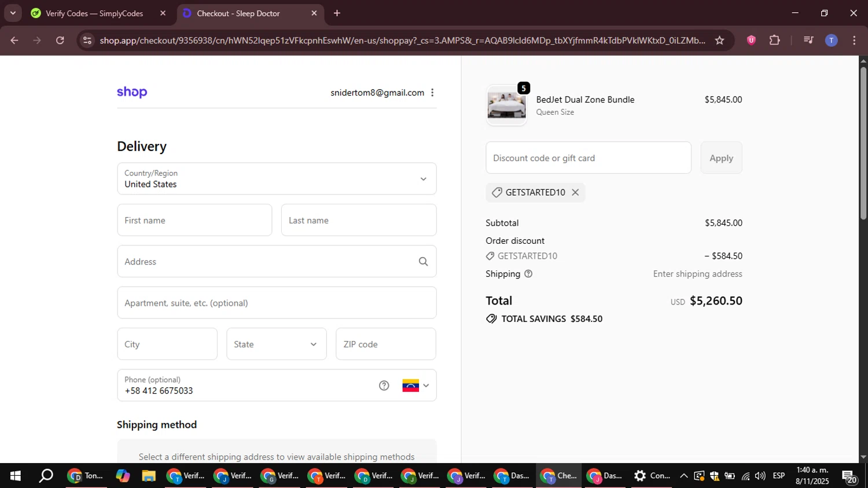The height and width of the screenshot is (488, 868).
Task: View site information icon in address bar
Action: (x=87, y=40)
